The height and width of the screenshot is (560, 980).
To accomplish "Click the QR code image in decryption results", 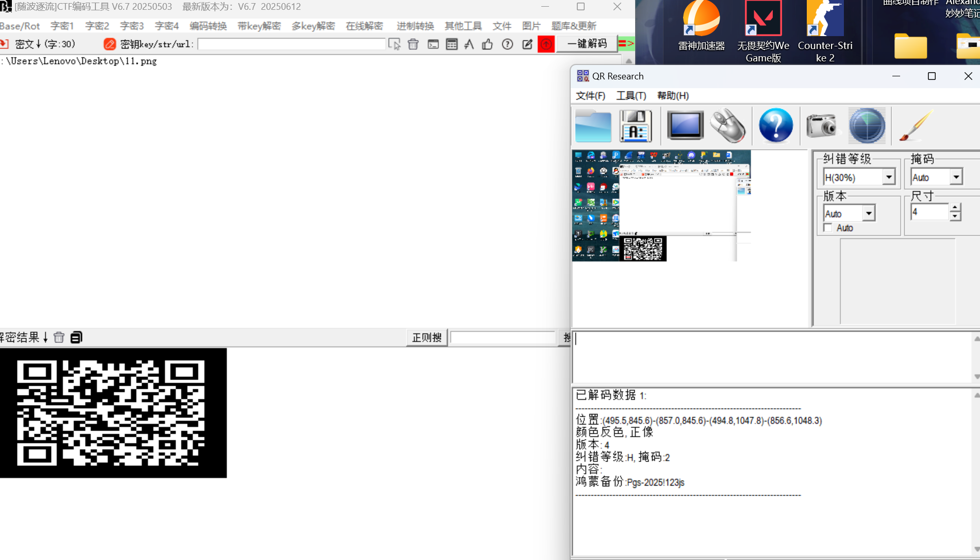I will coord(113,413).
